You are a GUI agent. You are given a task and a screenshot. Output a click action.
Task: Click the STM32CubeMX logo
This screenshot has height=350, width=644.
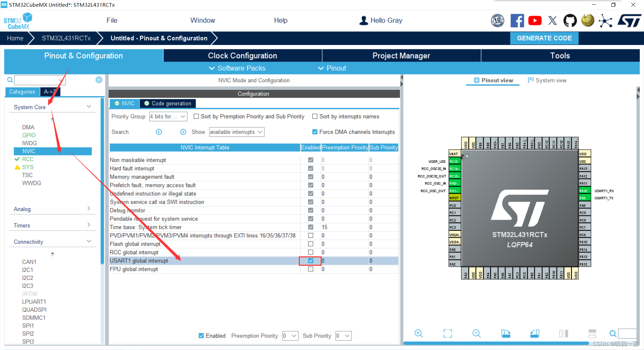(x=18, y=21)
